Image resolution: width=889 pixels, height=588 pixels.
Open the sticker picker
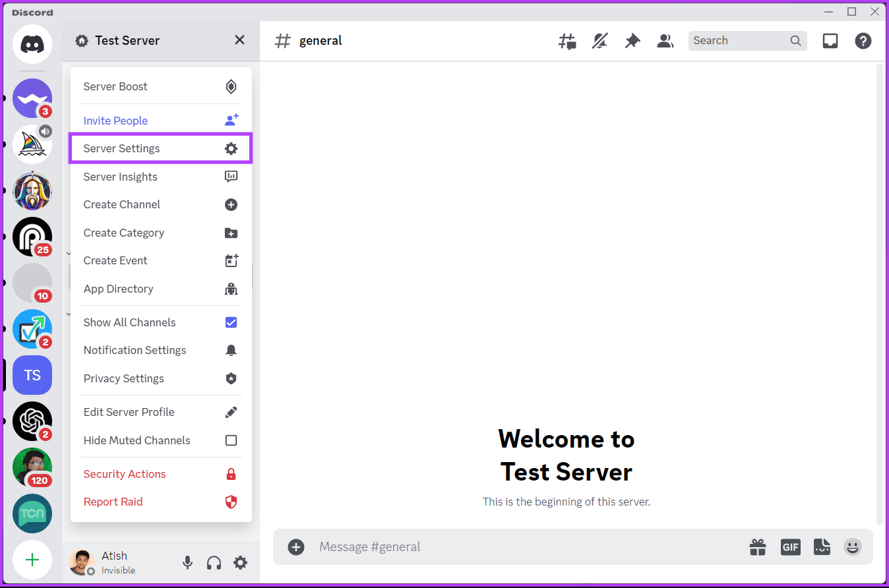822,546
